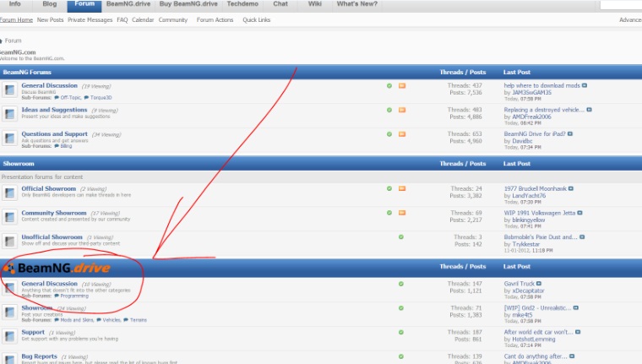Open General Discussion under BeamNG.drive section
The width and height of the screenshot is (642, 364).
pos(49,283)
